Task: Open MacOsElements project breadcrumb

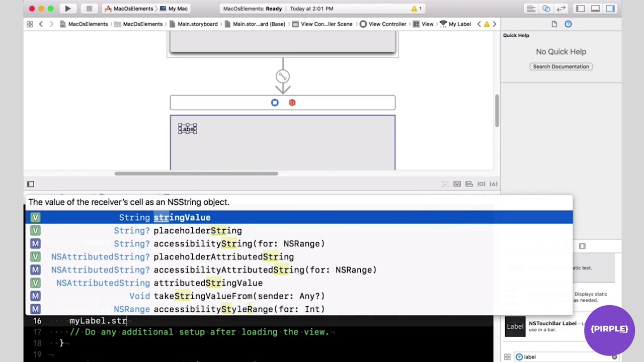Action: click(x=84, y=24)
